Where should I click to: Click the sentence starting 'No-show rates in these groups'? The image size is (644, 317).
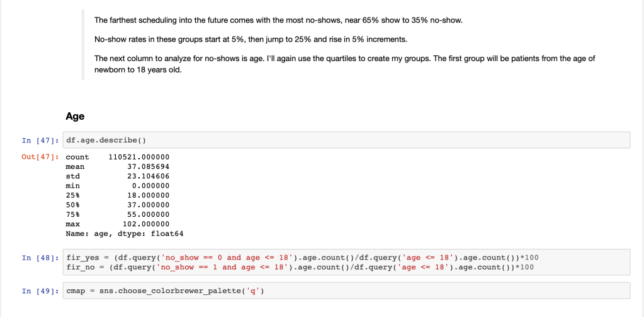[251, 40]
